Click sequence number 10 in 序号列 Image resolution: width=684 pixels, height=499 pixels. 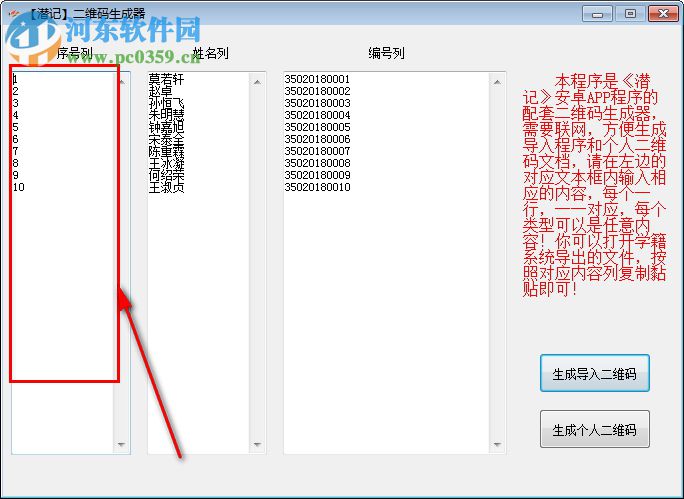click(19, 187)
